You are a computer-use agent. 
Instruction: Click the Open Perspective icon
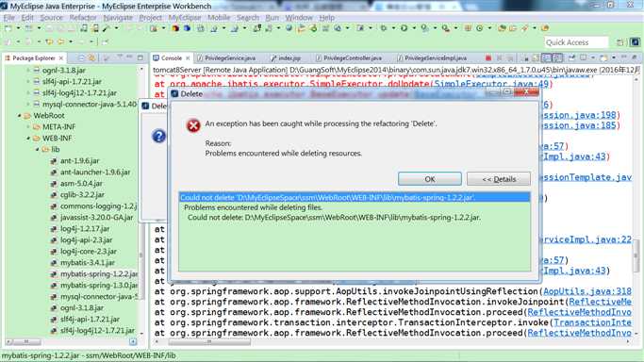click(620, 42)
